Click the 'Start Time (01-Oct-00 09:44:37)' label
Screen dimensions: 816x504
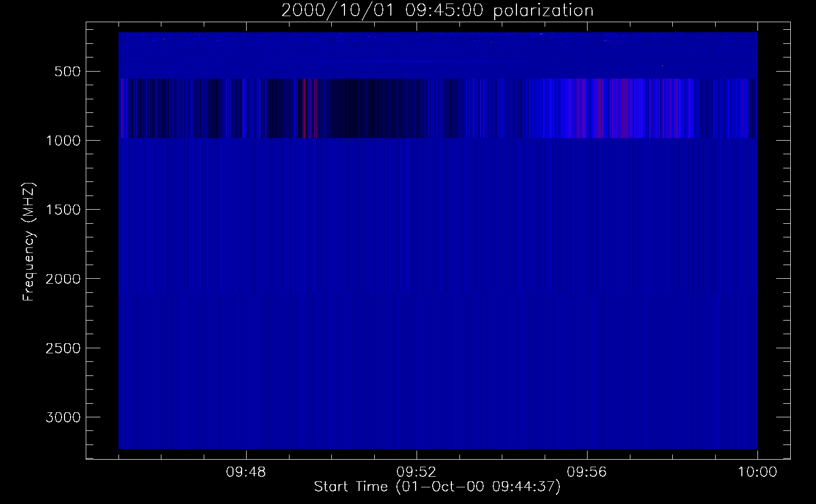[x=437, y=487]
